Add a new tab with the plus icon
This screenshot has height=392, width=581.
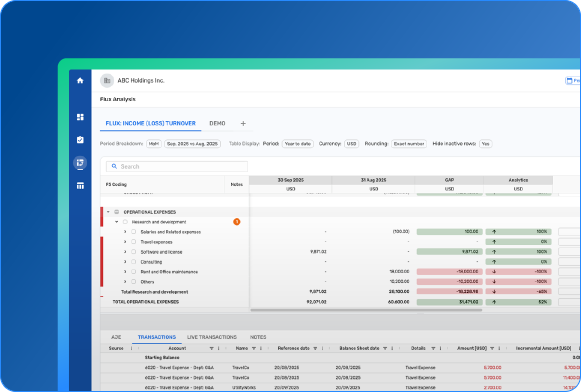pos(243,123)
